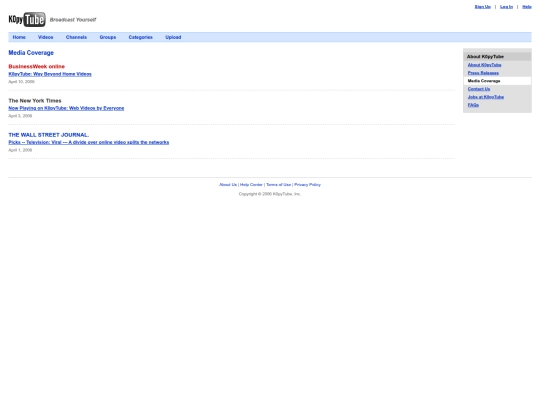This screenshot has height=405, width=540.
Task: Open Help Center footer link
Action: (x=251, y=185)
